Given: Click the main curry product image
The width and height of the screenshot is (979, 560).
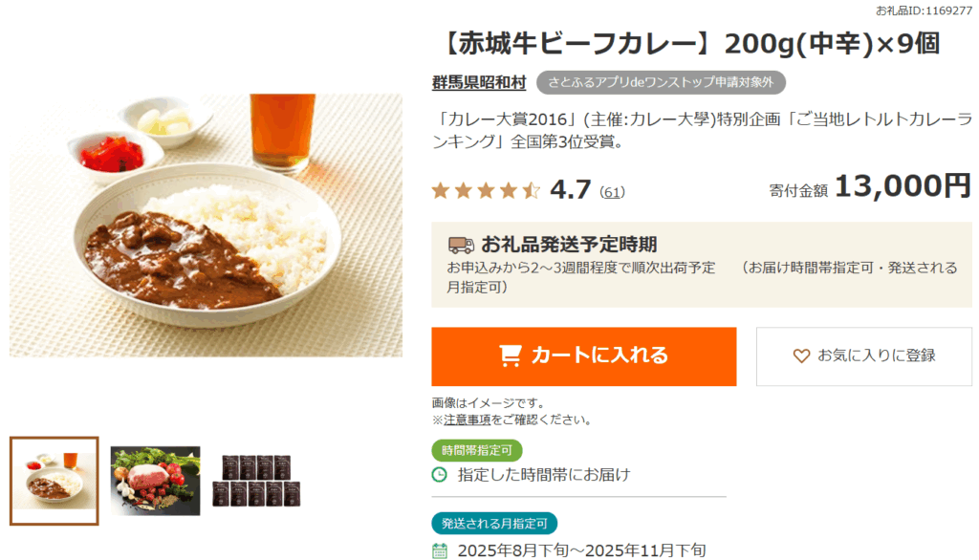Looking at the screenshot, I should click(206, 225).
